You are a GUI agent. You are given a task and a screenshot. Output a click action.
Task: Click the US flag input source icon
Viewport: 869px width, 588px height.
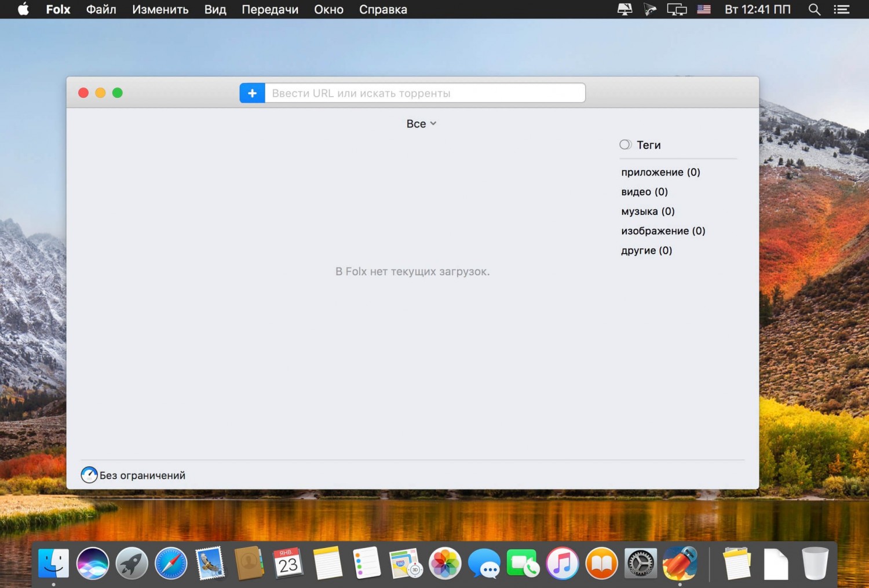(x=704, y=9)
